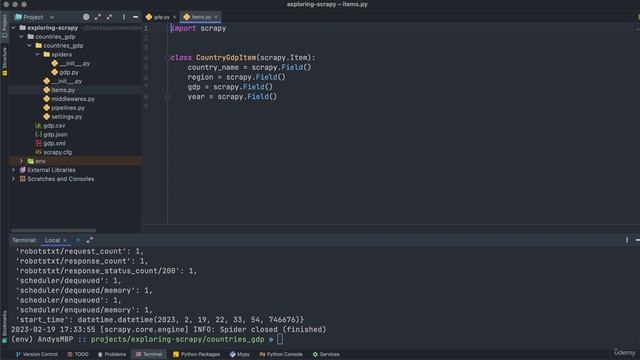Maximize terminal panel with expand icon
Screen dimensions: 640x360
[89, 240]
